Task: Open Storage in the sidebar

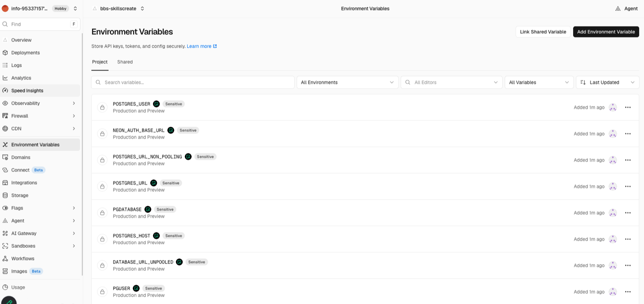Action: pos(40,195)
